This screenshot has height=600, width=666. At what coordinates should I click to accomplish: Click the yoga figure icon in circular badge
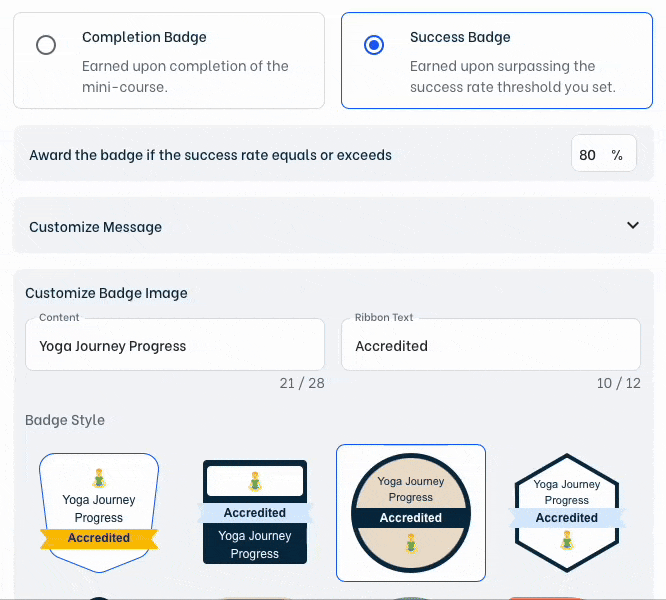click(411, 544)
